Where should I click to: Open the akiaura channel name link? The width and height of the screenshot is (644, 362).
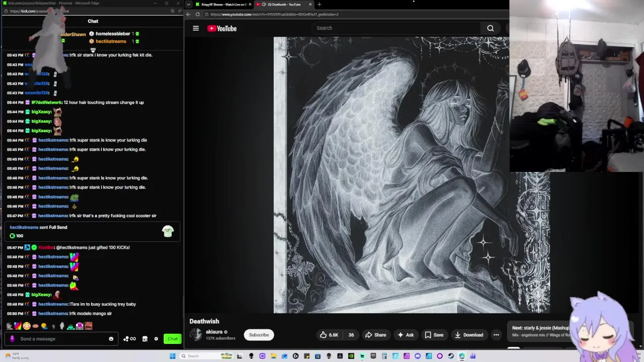pos(214,332)
